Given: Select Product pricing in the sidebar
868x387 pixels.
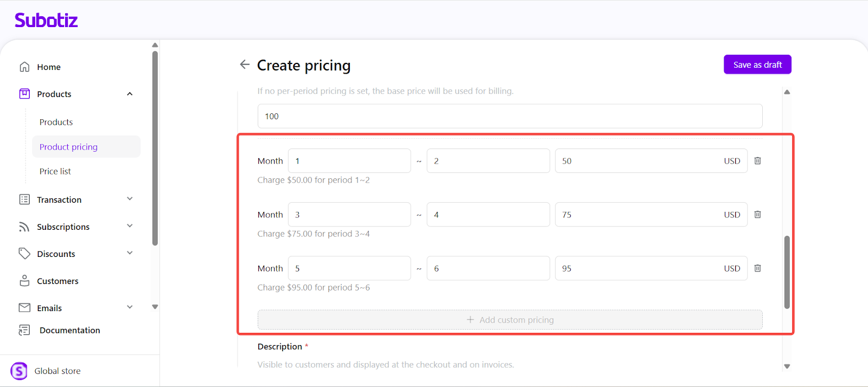Looking at the screenshot, I should click(x=68, y=147).
